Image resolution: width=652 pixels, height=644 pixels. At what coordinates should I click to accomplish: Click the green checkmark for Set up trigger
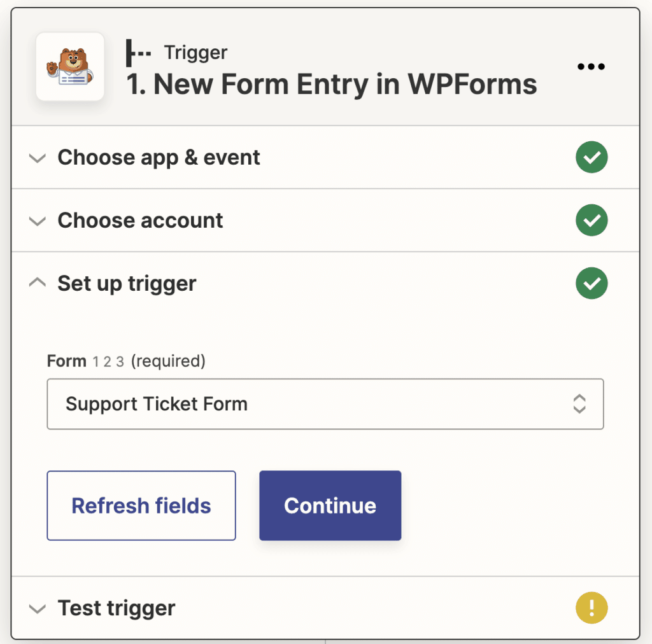point(592,283)
